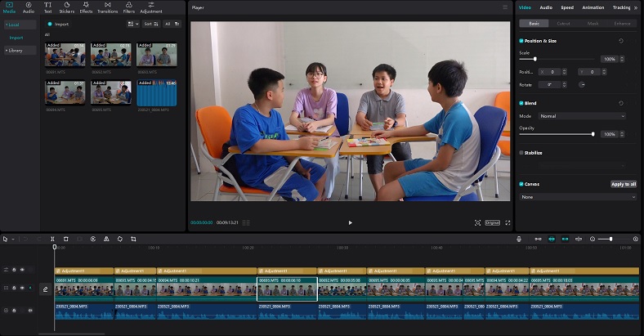
Task: Expand the Library section in sidebar
Action: 20,51
